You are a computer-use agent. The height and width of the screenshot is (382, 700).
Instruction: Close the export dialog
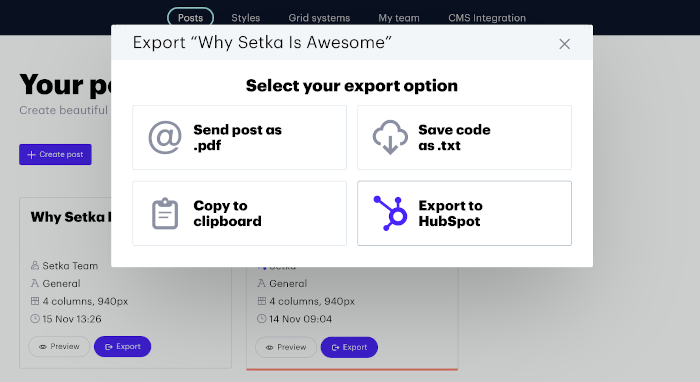pyautogui.click(x=565, y=44)
